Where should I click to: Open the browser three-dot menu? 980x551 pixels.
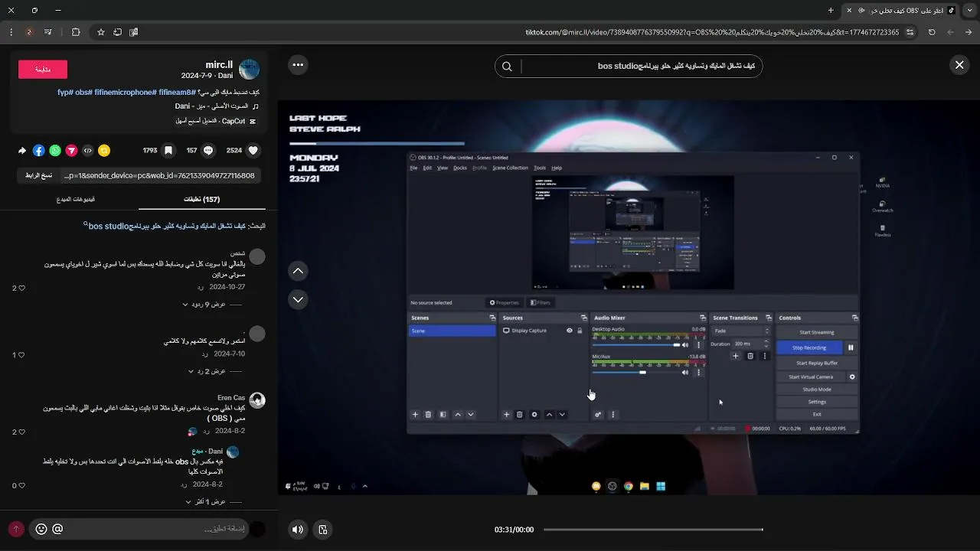coord(11,32)
